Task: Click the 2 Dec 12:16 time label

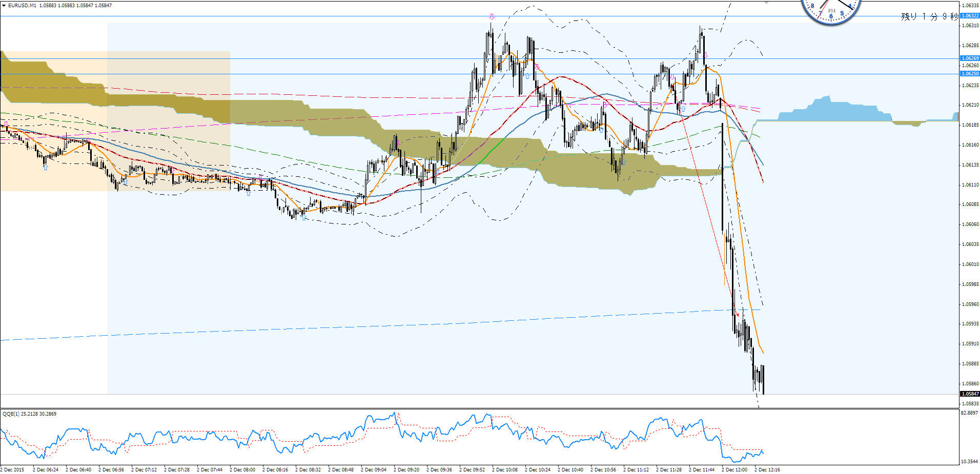Action: [x=767, y=470]
